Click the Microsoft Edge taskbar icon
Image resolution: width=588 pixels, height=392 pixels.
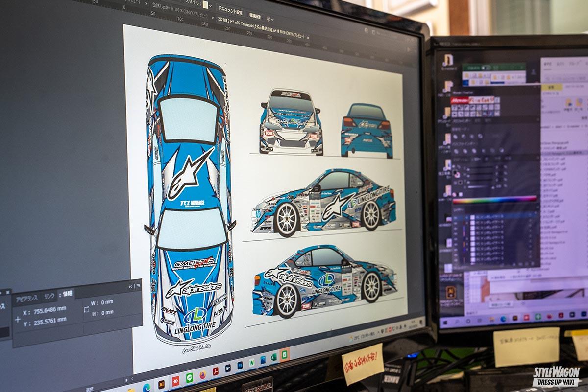click(x=146, y=387)
